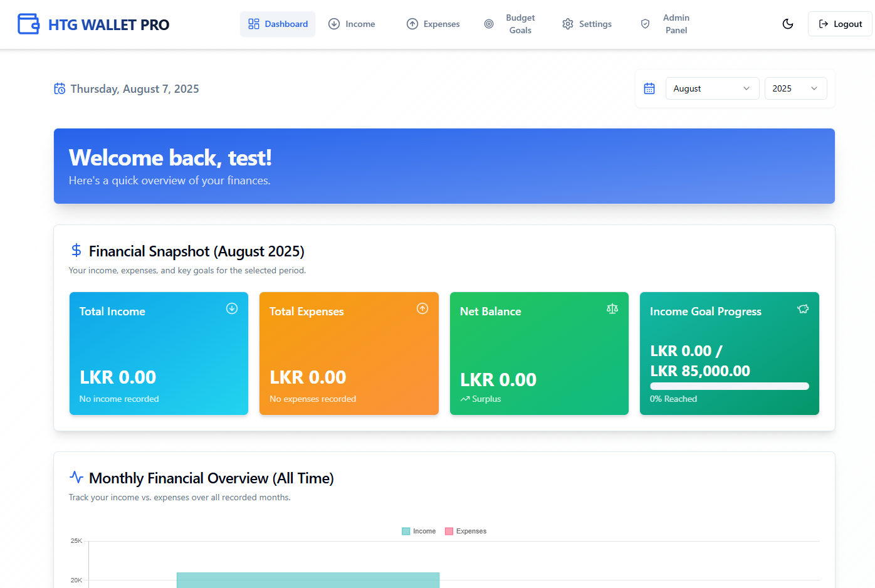Click the teal income bar in chart
The height and width of the screenshot is (588, 875).
[x=308, y=580]
